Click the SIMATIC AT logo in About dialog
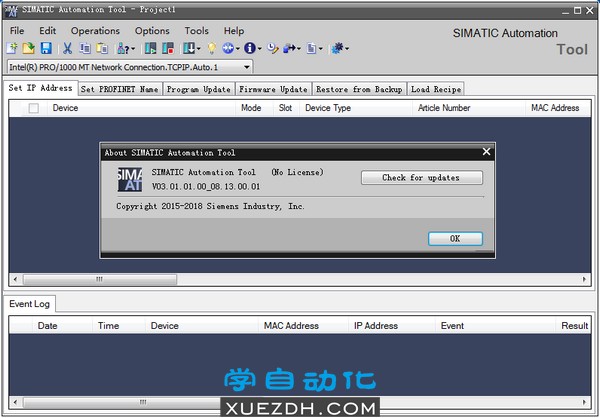600x418 pixels. [130, 179]
